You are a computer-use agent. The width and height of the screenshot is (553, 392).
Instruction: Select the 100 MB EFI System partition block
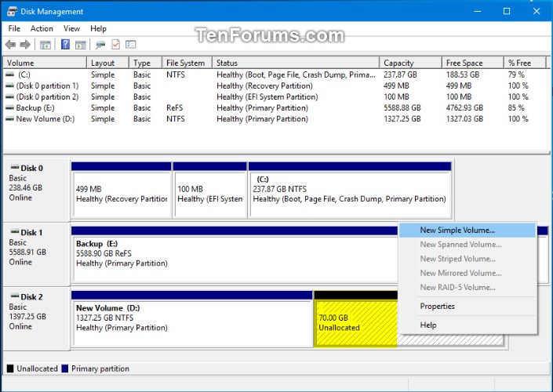(x=210, y=191)
